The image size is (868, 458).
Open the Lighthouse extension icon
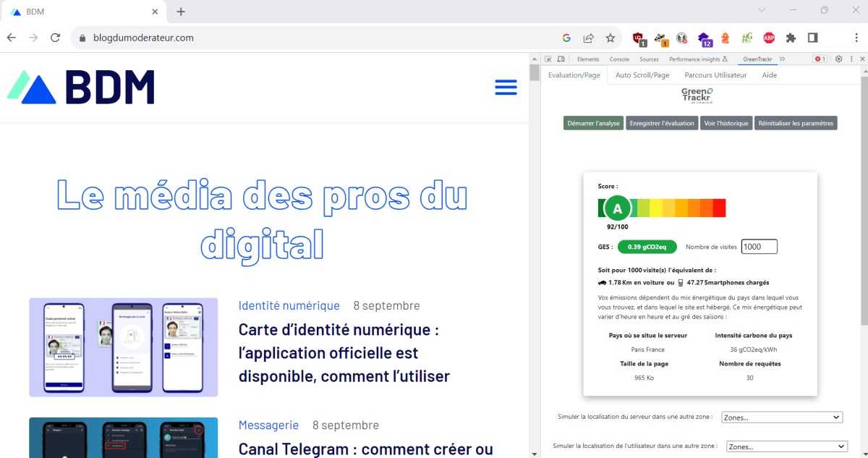pyautogui.click(x=725, y=38)
